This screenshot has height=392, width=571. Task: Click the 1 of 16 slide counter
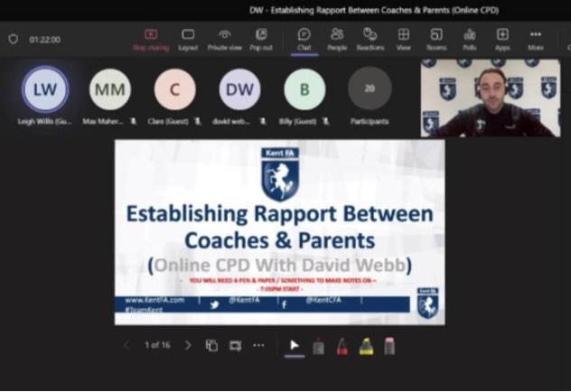click(x=157, y=345)
